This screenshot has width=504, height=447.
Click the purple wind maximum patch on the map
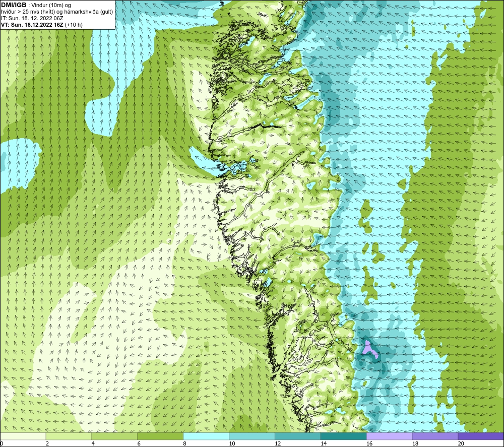pyautogui.click(x=368, y=348)
